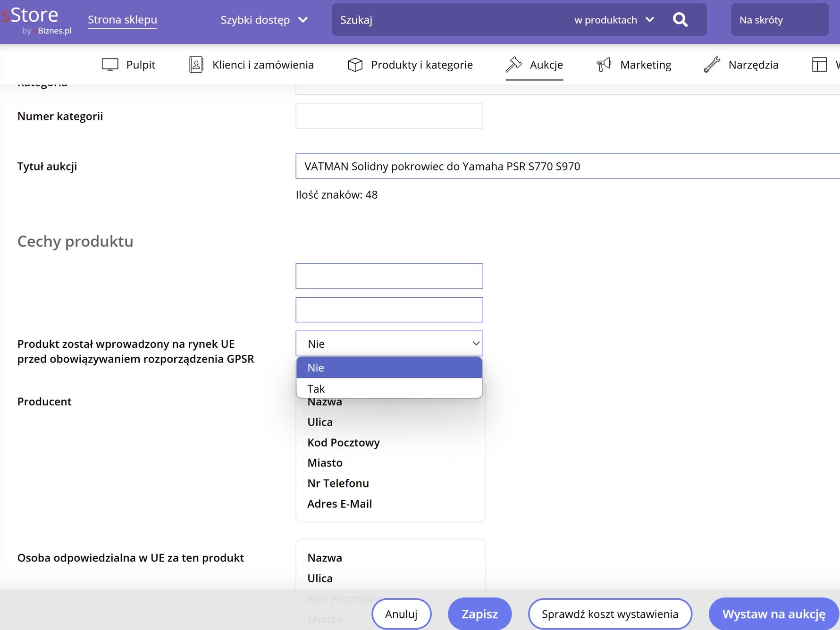Image resolution: width=840 pixels, height=630 pixels.
Task: Open the Strona sklepu link
Action: [122, 20]
